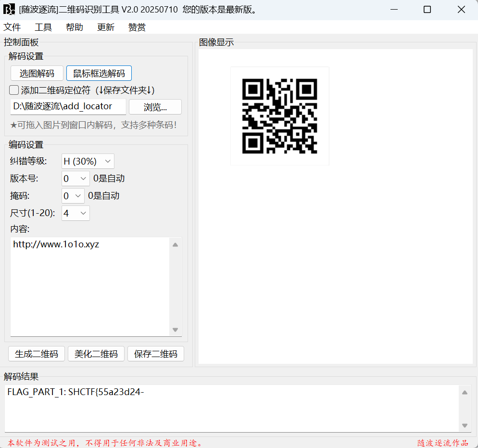Image resolution: width=478 pixels, height=448 pixels.
Task: Click the content box scroll down arrow
Action: click(x=176, y=330)
